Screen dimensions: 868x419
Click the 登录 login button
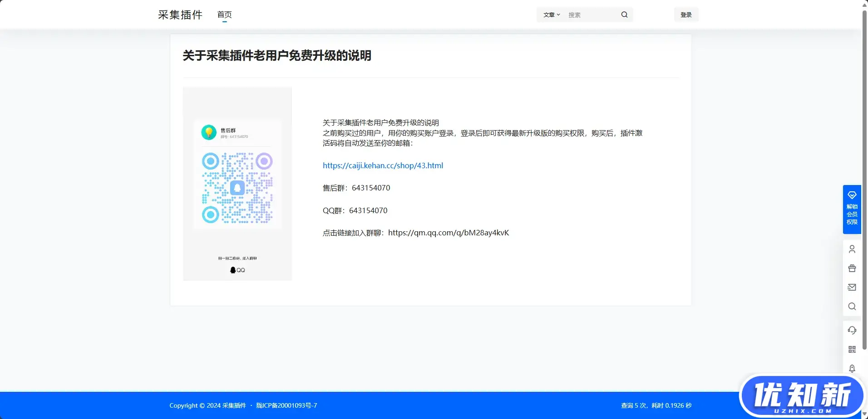[x=686, y=14]
